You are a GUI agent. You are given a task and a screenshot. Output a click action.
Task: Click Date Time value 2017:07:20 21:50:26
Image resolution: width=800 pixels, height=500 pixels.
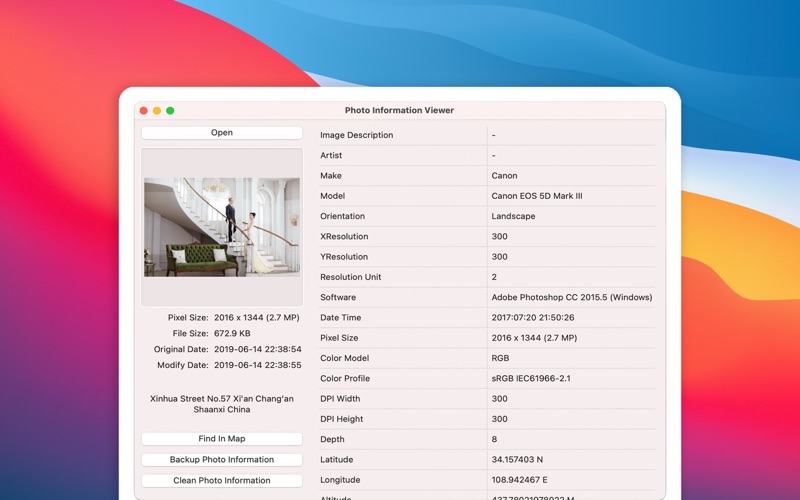click(533, 318)
